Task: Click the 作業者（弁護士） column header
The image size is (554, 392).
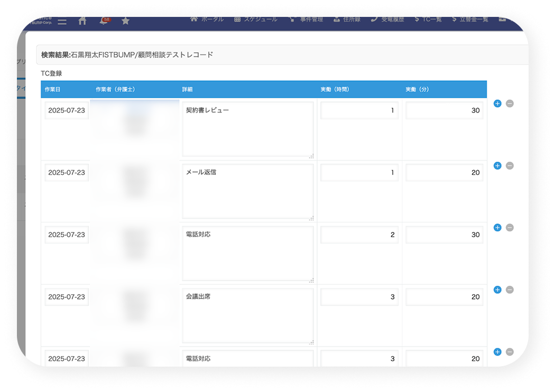Action: (116, 89)
